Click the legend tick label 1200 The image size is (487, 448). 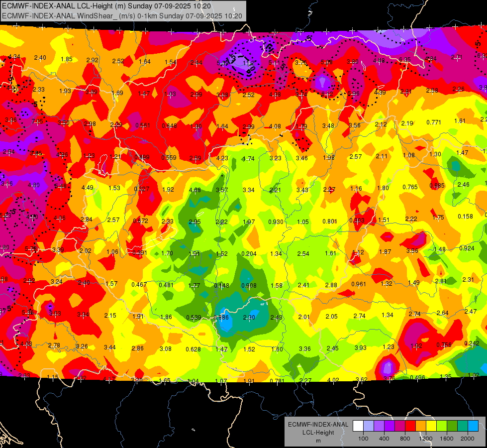click(x=426, y=439)
